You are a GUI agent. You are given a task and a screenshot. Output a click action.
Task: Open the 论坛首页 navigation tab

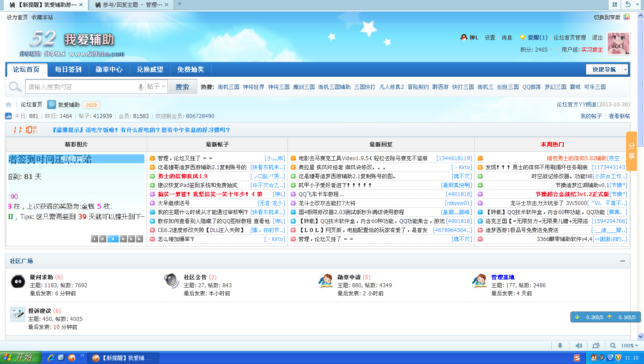click(x=26, y=70)
